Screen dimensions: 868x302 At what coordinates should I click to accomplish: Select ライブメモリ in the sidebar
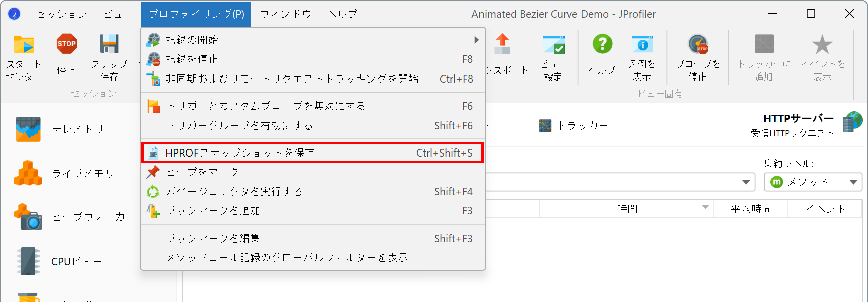coord(83,173)
